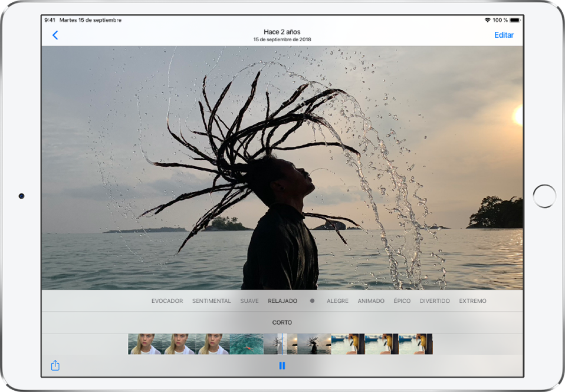Select the DIVERTIDO mood
565x392 pixels.
point(435,301)
